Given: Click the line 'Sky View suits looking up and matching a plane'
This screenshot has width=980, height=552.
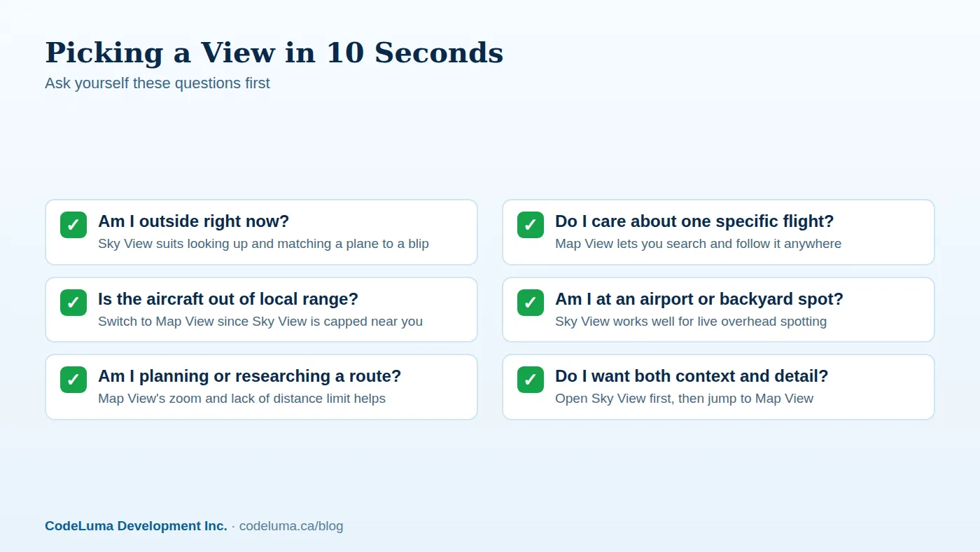Looking at the screenshot, I should (x=263, y=244).
